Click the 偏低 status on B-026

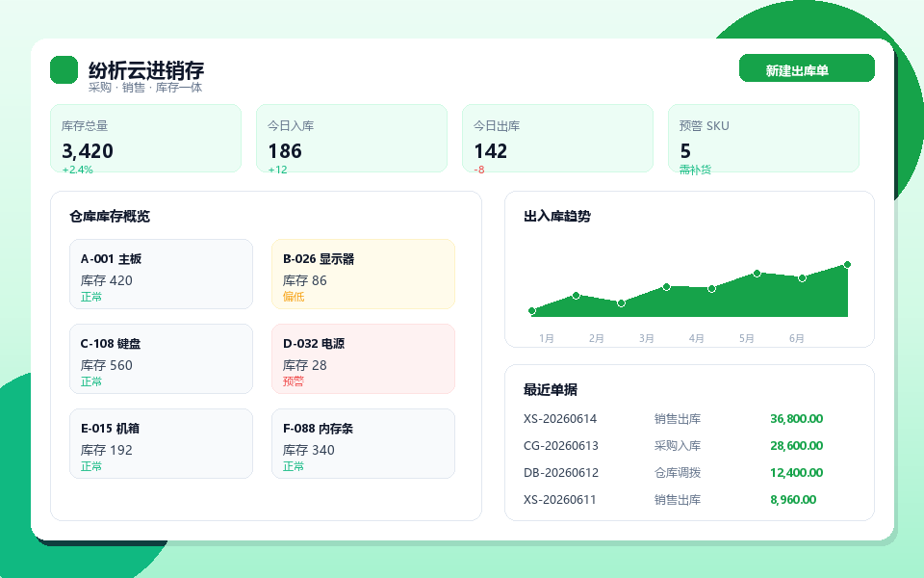294,297
